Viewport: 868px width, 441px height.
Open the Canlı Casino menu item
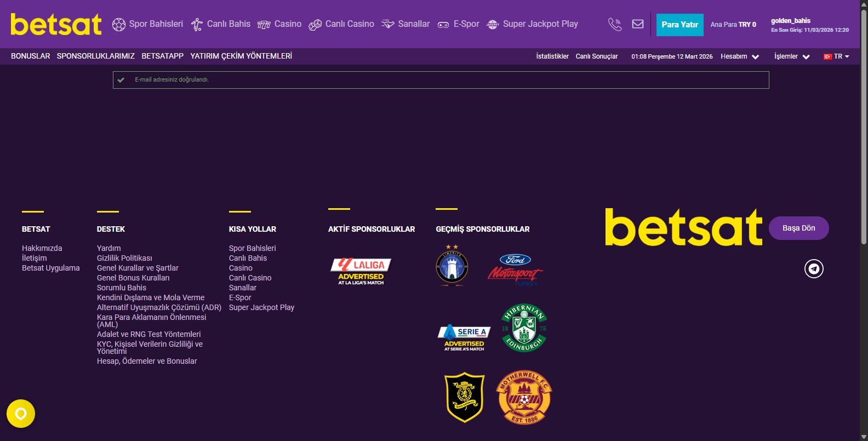tap(341, 24)
